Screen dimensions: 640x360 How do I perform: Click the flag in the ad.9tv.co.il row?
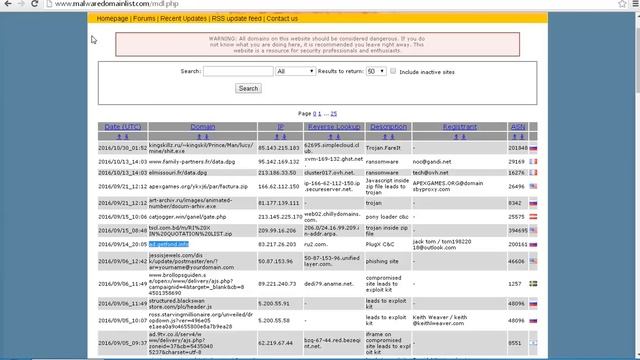coord(533,343)
